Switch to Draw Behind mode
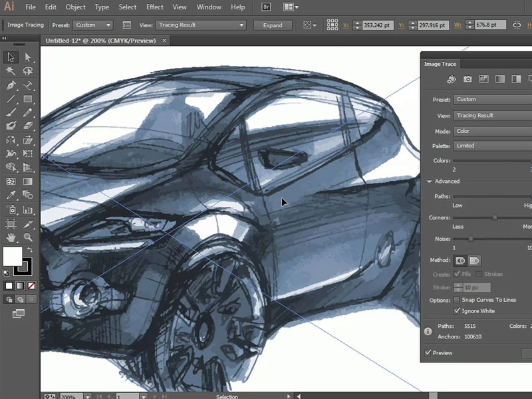 click(x=21, y=299)
